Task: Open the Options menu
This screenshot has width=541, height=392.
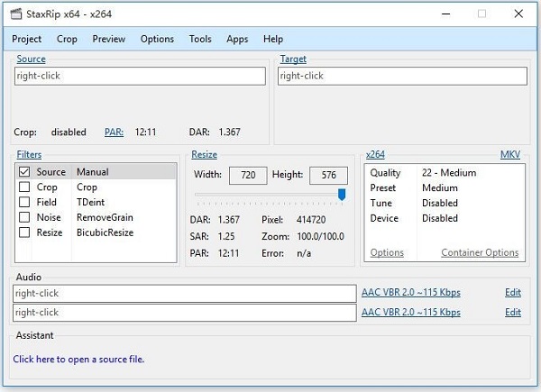Action: (157, 39)
